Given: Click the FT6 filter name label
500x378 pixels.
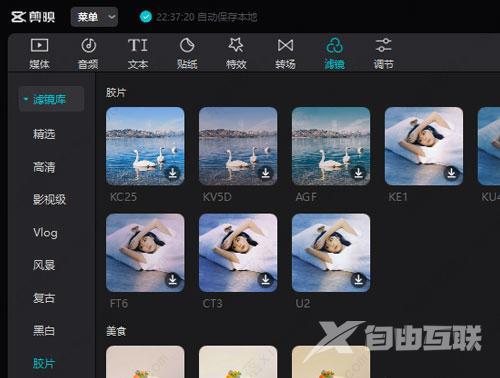Looking at the screenshot, I should point(119,303).
